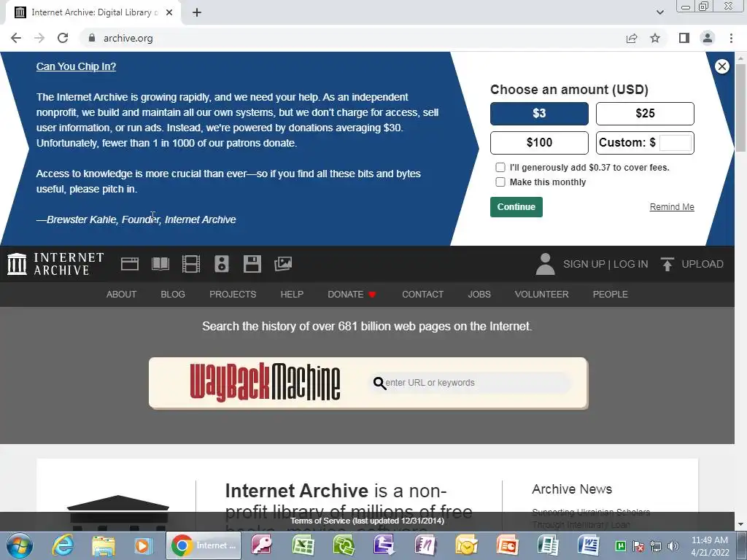This screenshot has width=747, height=560.
Task: Click the Wayback Machine logo
Action: pyautogui.click(x=265, y=382)
